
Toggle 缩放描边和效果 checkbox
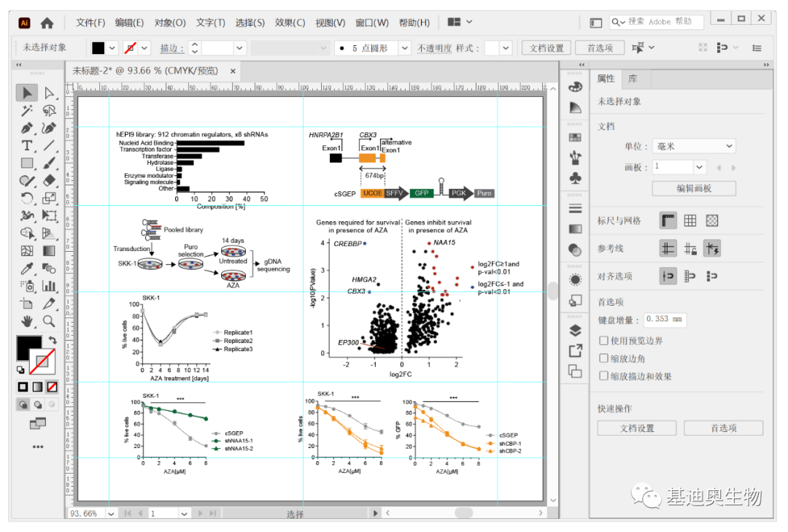(x=604, y=376)
